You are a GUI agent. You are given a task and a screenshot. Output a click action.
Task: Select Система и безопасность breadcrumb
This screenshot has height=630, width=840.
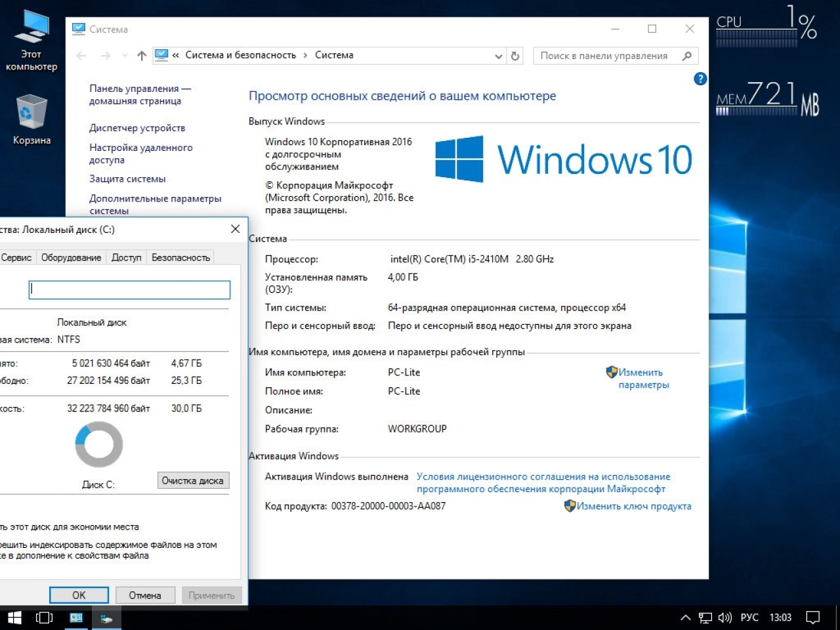(x=241, y=55)
